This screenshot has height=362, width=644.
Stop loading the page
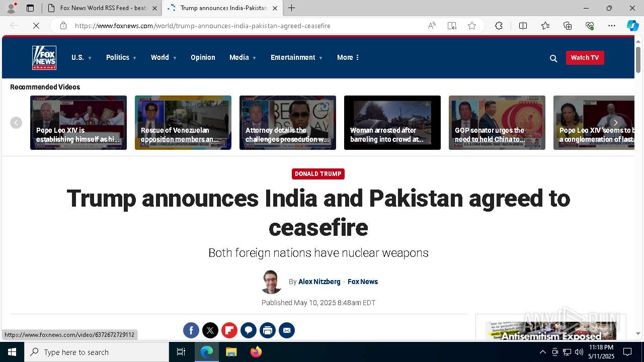pyautogui.click(x=36, y=26)
